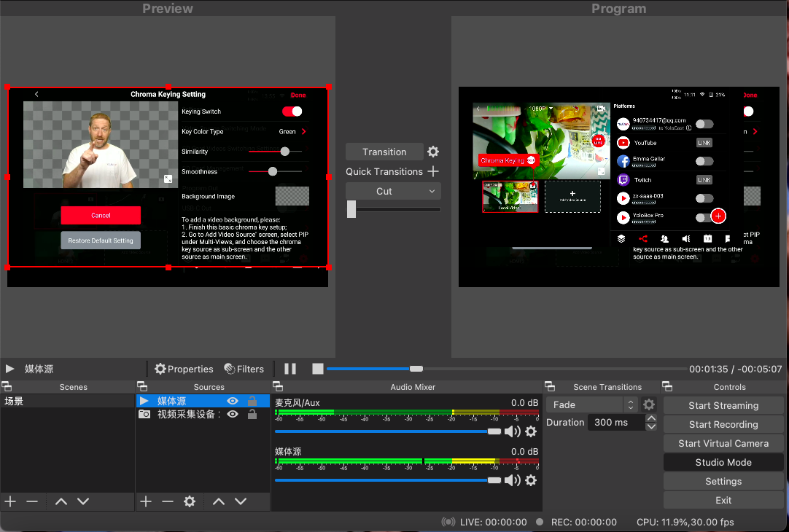Move scene up in list
The width and height of the screenshot is (789, 532).
click(x=61, y=501)
